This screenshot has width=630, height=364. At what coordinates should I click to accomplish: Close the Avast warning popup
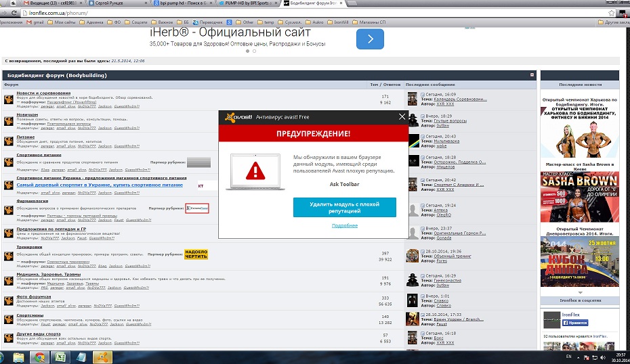pos(402,117)
